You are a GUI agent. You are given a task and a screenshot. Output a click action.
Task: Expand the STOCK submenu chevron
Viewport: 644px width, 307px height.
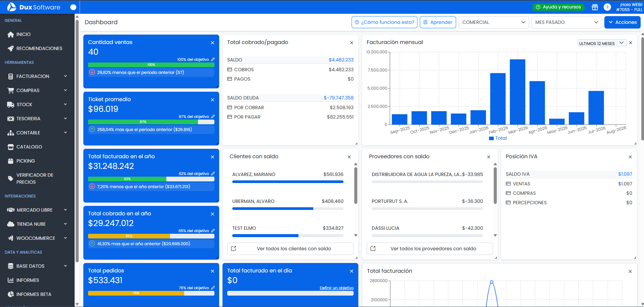point(66,104)
